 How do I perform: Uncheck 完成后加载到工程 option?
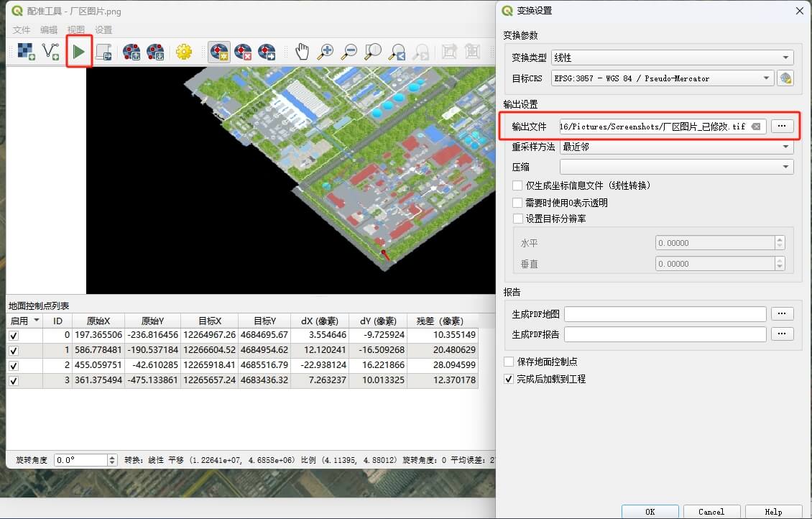(509, 379)
